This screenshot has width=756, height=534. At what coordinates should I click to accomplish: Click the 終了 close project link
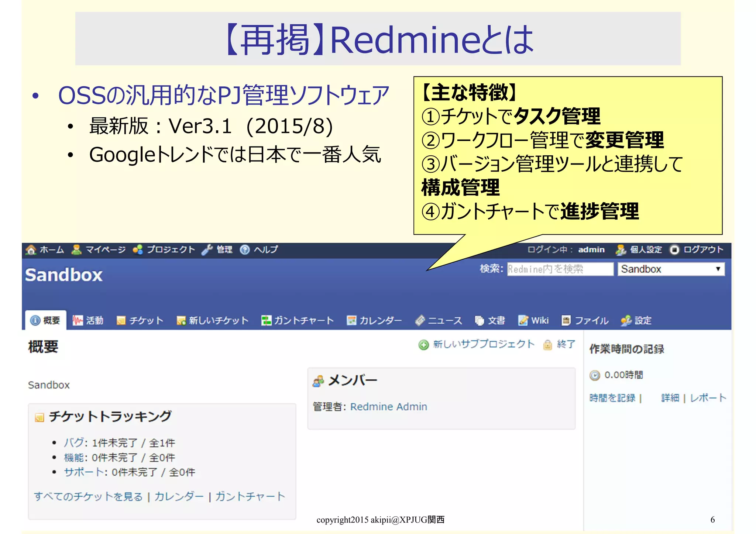point(566,344)
